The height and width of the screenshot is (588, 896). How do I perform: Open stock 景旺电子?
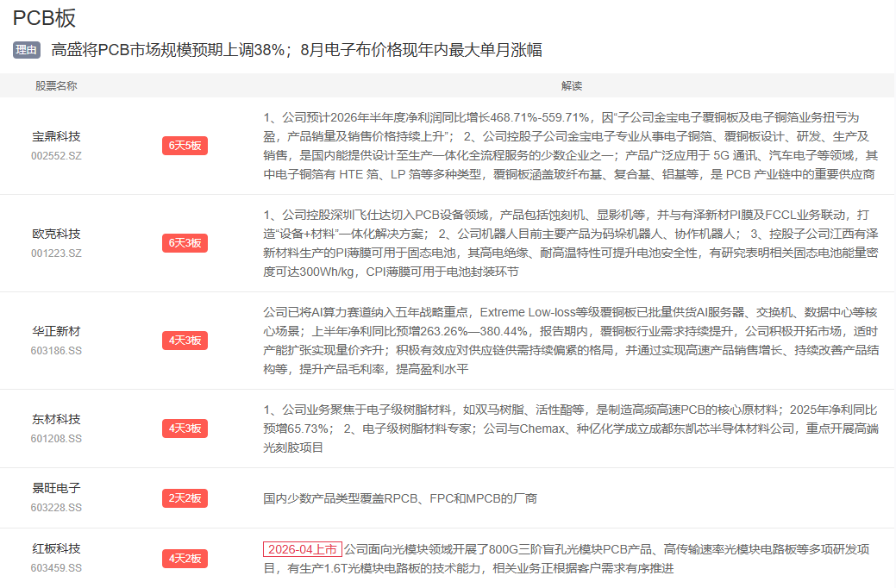tap(56, 489)
